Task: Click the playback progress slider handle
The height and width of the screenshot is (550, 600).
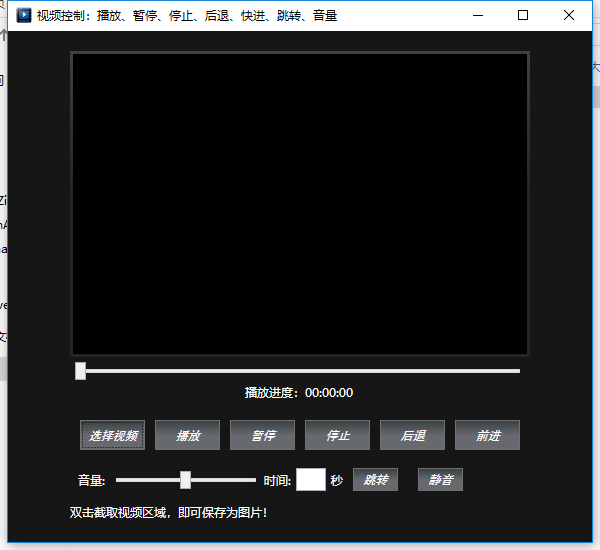Action: point(81,371)
